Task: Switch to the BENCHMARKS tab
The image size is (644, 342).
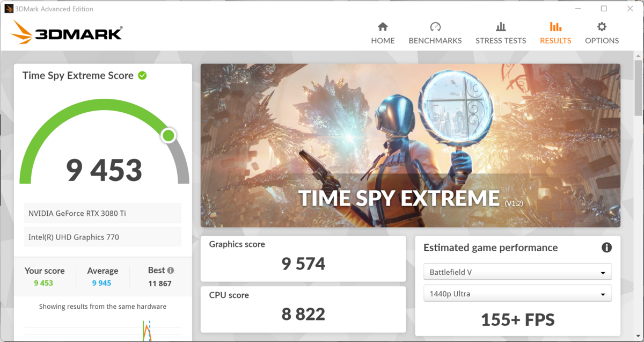Action: (x=435, y=33)
